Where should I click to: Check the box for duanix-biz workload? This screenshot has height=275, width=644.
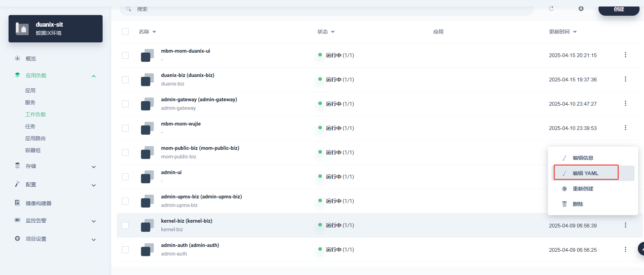(125, 80)
